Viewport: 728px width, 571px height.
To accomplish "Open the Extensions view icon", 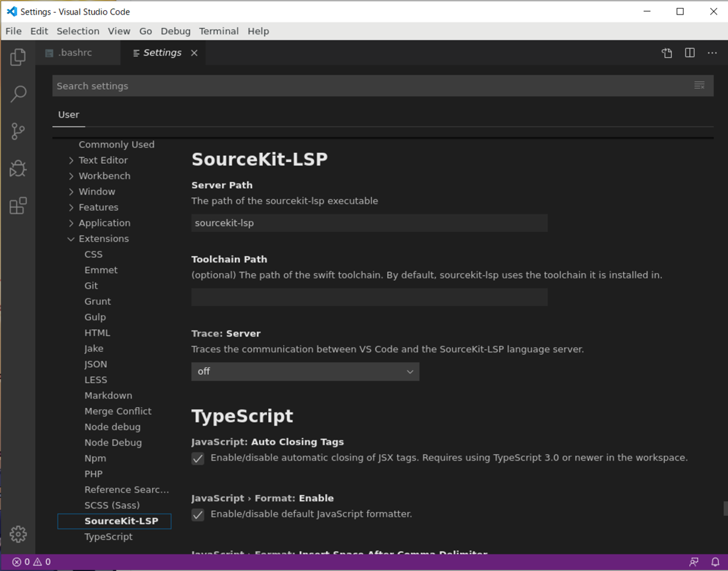I will [18, 206].
